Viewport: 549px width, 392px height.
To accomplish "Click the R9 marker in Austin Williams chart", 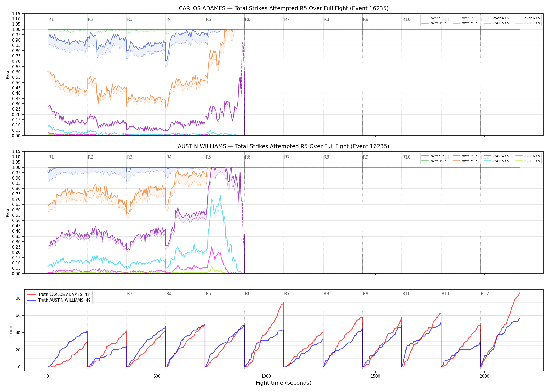I will (365, 157).
